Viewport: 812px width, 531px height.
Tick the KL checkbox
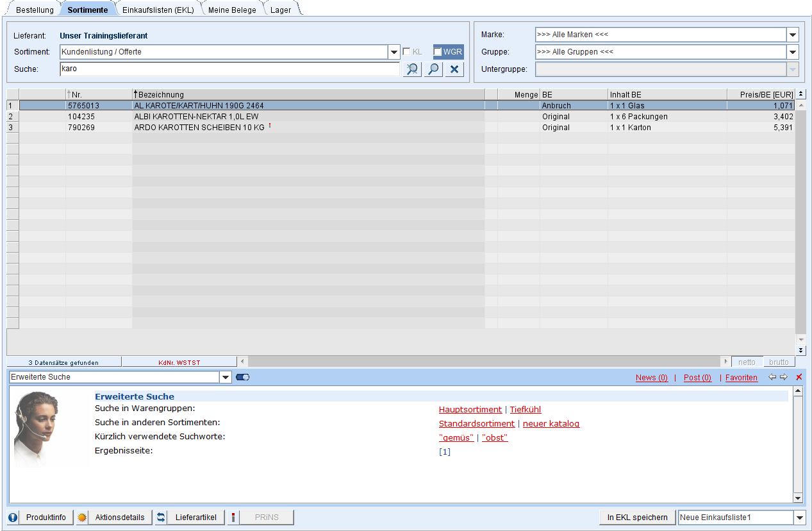pos(406,52)
